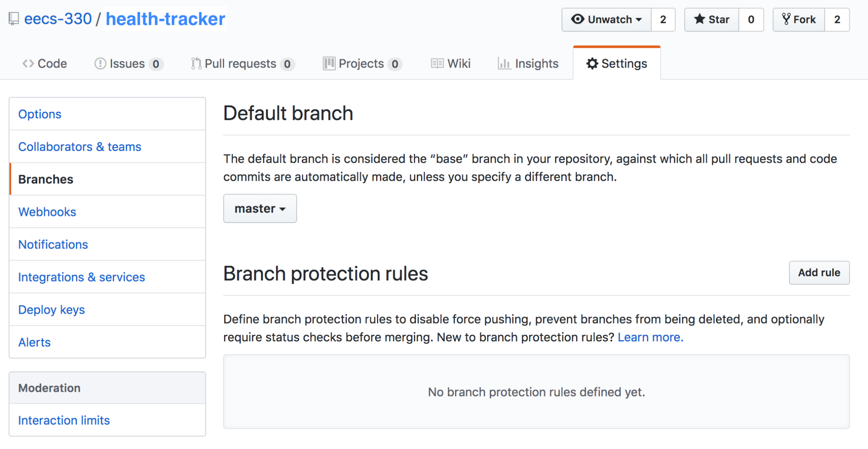Click the Pull requests tab merge icon
Screen dimensions: 868x449
tap(196, 64)
